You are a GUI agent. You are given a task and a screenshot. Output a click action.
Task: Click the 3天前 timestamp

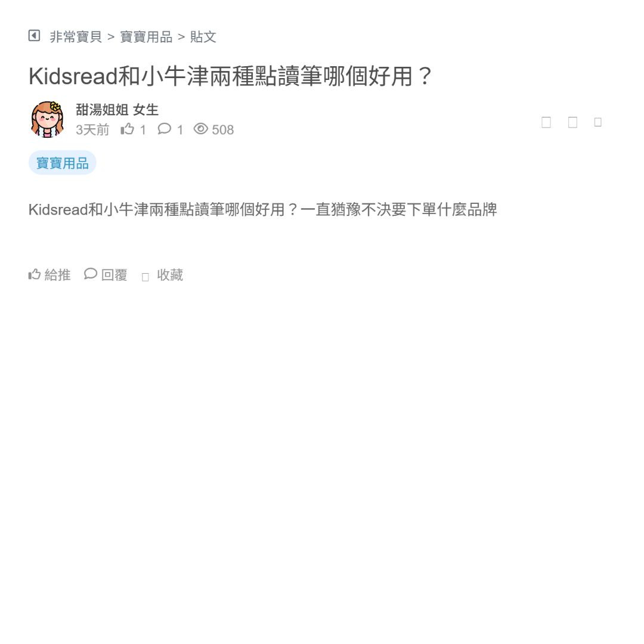pos(92,130)
